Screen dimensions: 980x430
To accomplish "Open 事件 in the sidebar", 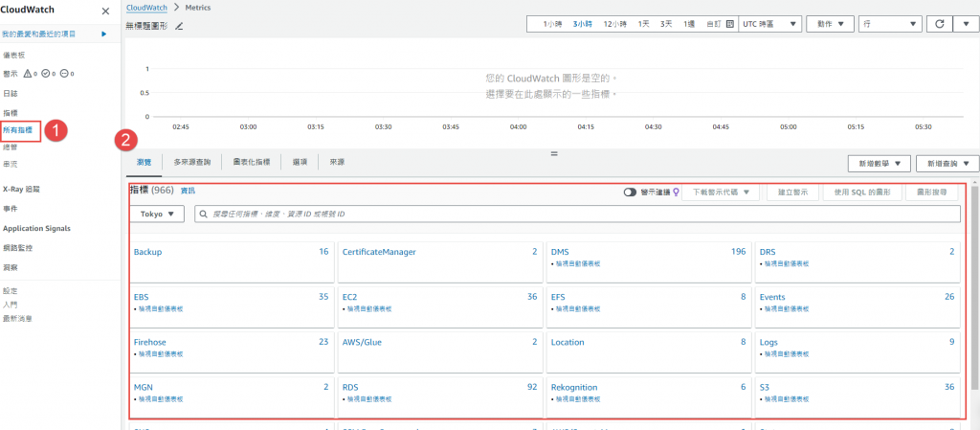I will pos(10,208).
